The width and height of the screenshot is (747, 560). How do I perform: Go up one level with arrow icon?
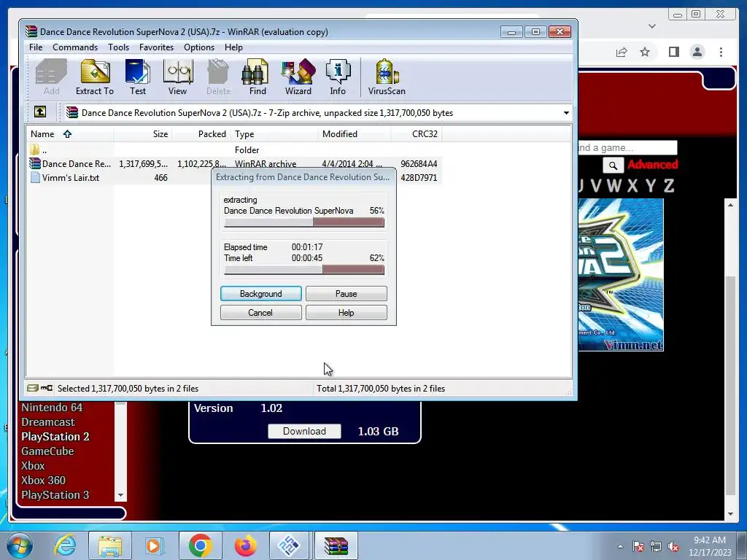pyautogui.click(x=40, y=112)
